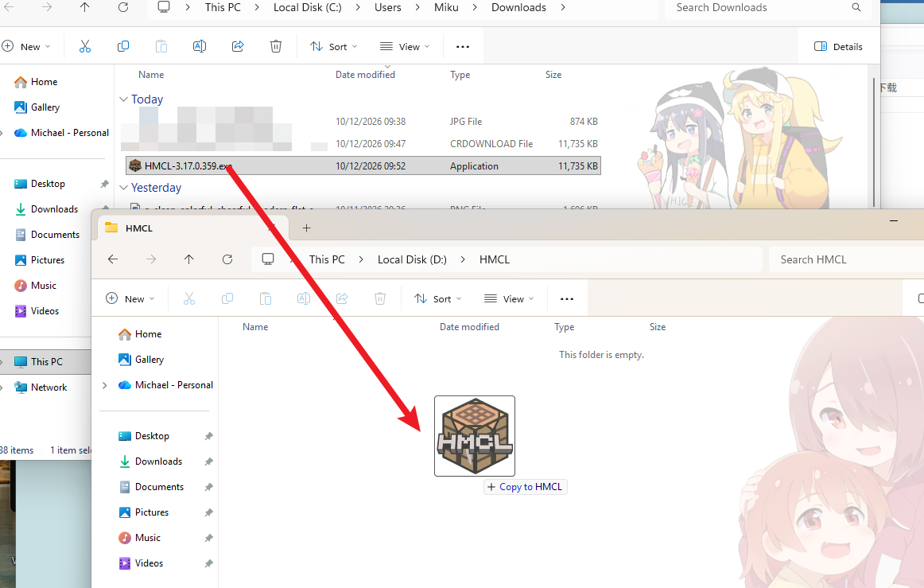Expand Michael - Personal in HMCL sidebar
Screen dimensions: 924x588
point(105,385)
